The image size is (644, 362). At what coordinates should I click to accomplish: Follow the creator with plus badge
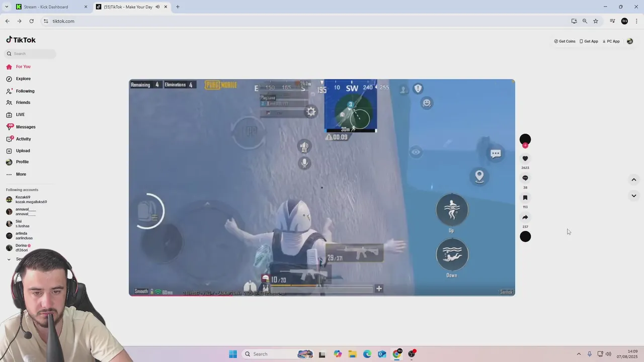(525, 145)
